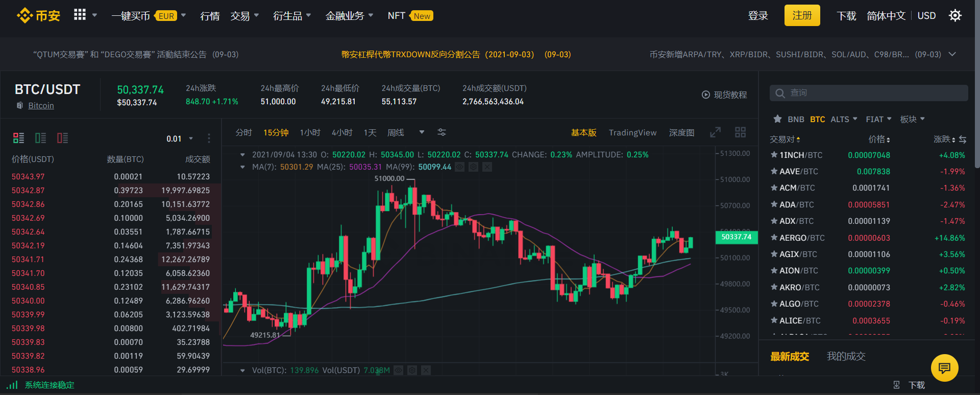The width and height of the screenshot is (980, 395).
Task: Open the settings gear in top bar
Action: 955,15
